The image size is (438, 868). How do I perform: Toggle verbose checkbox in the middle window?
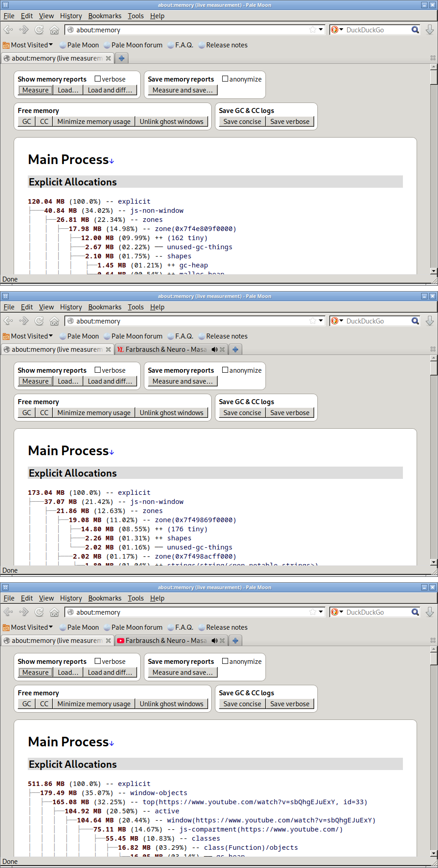click(97, 370)
